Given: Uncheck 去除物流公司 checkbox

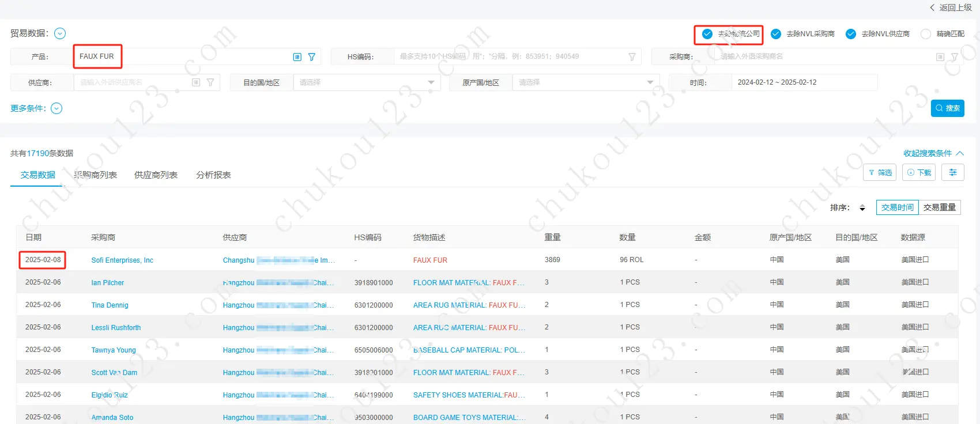Looking at the screenshot, I should pos(707,34).
